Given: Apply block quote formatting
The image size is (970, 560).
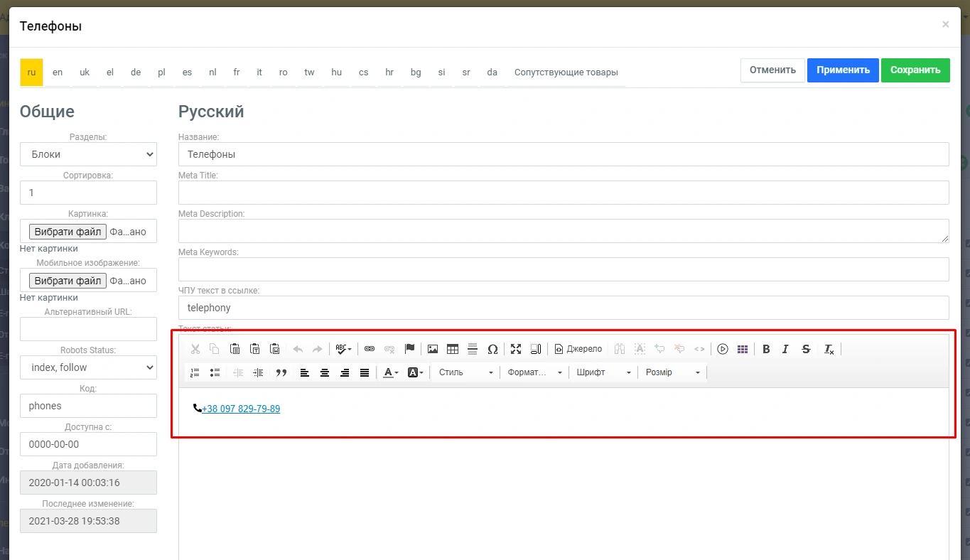Looking at the screenshot, I should [x=281, y=372].
